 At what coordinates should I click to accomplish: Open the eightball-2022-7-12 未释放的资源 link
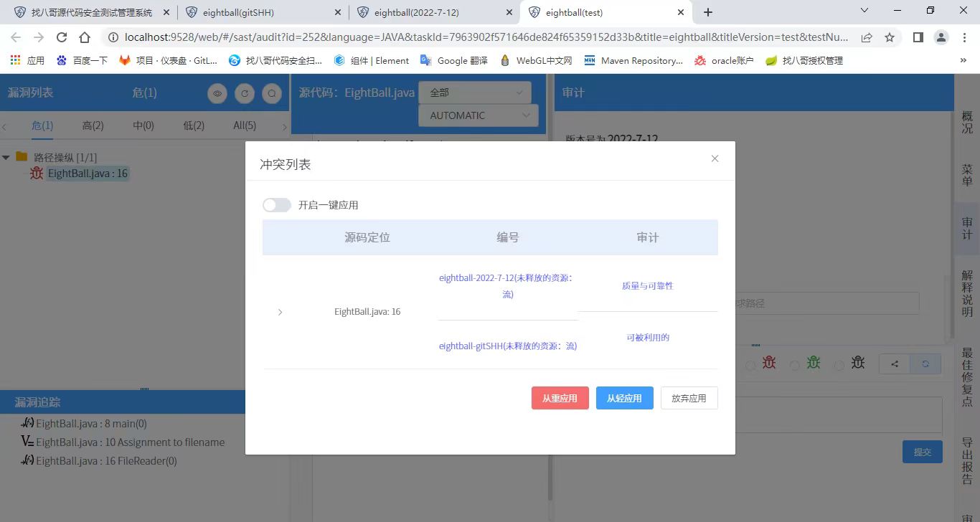click(x=507, y=286)
